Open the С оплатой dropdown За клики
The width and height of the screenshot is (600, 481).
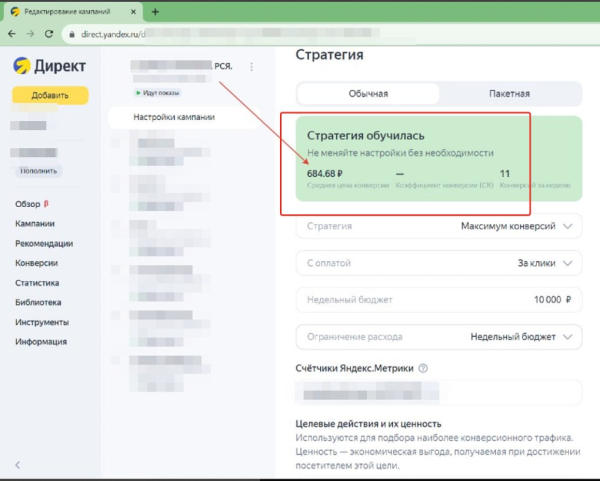tap(439, 263)
